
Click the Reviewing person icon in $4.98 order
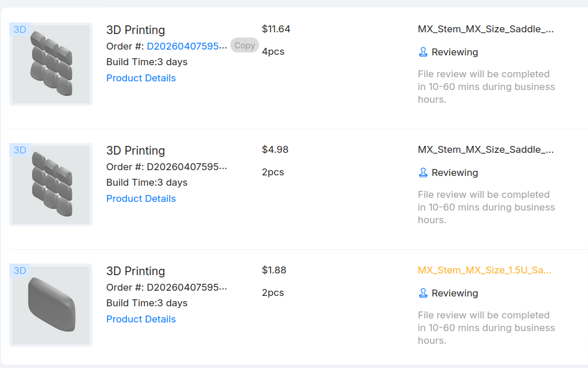click(x=423, y=173)
